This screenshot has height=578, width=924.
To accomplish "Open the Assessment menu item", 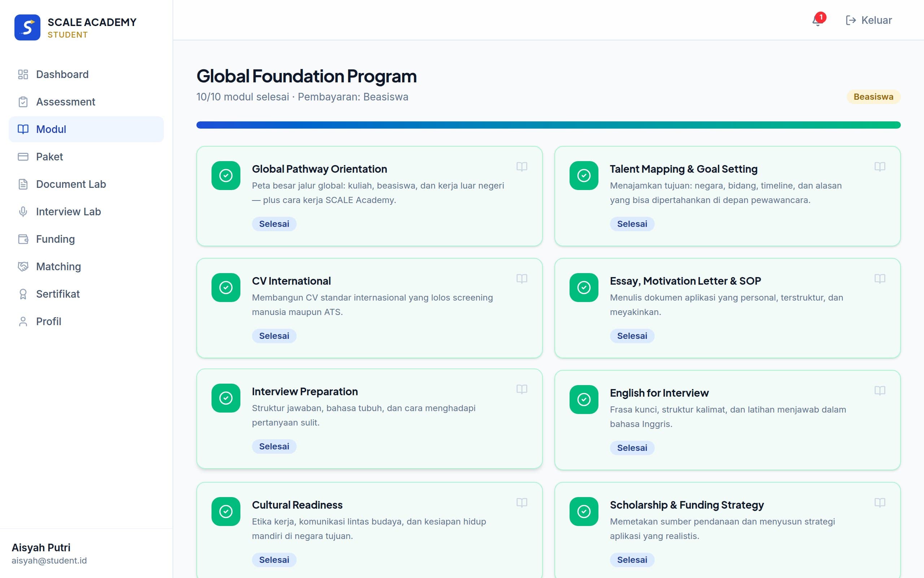I will tap(86, 102).
